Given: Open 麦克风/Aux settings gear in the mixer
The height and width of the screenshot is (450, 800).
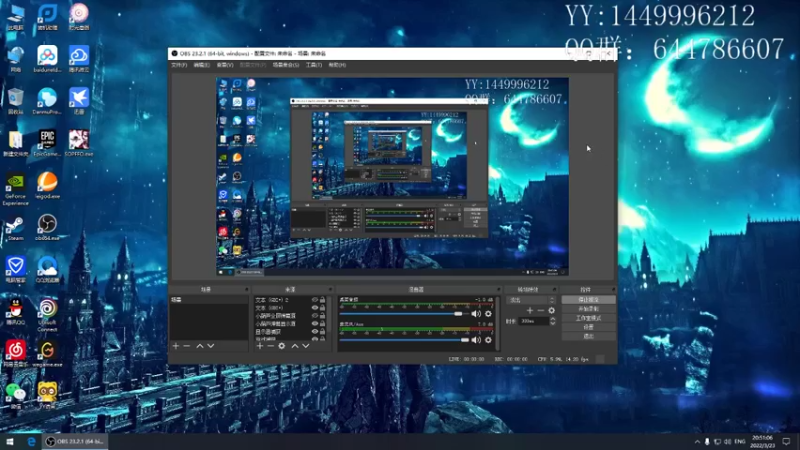Looking at the screenshot, I should (488, 340).
